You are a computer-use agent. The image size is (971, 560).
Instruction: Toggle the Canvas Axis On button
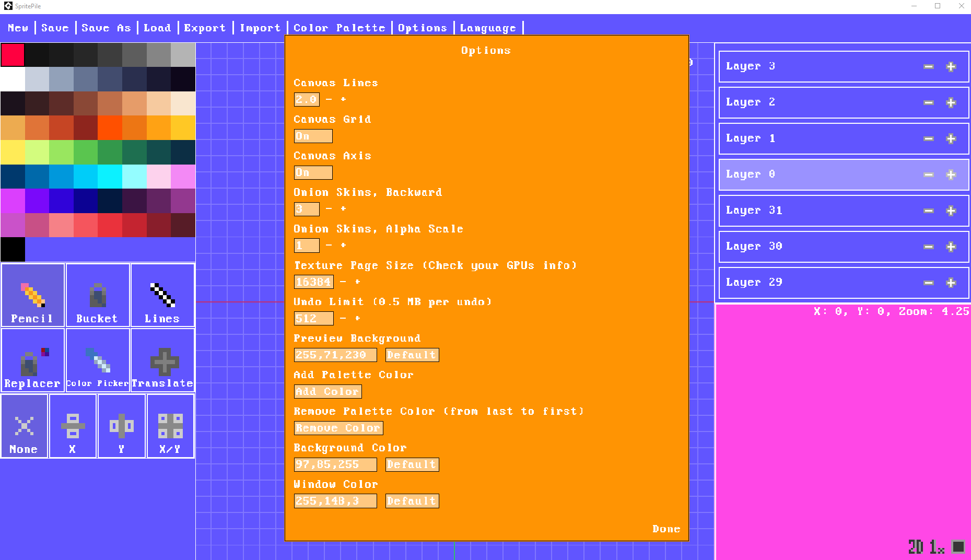click(x=313, y=173)
